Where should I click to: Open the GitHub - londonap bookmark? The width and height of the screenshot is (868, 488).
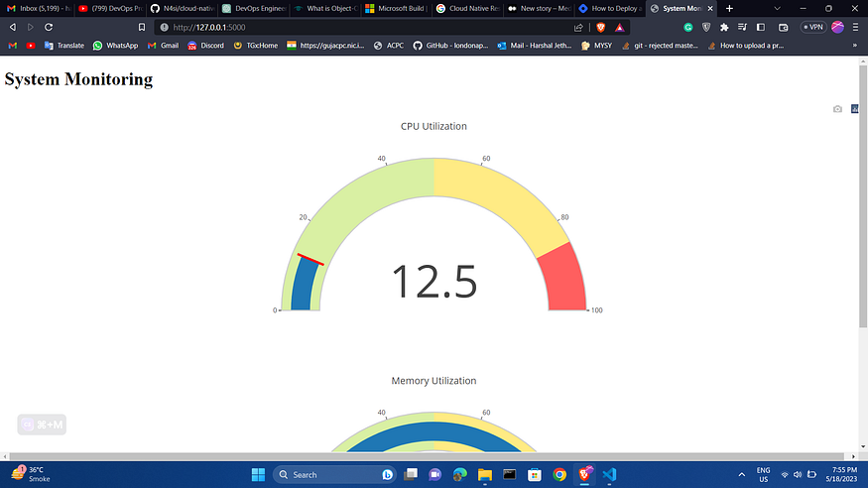450,46
